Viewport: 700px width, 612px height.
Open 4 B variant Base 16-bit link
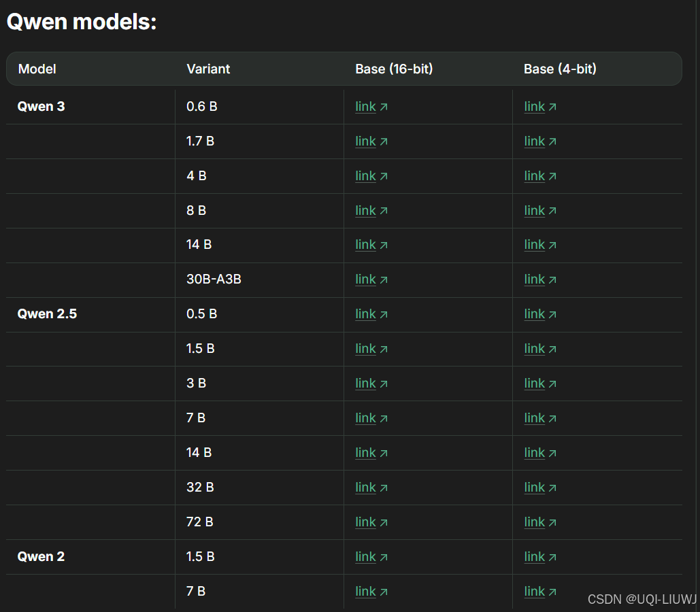point(371,176)
